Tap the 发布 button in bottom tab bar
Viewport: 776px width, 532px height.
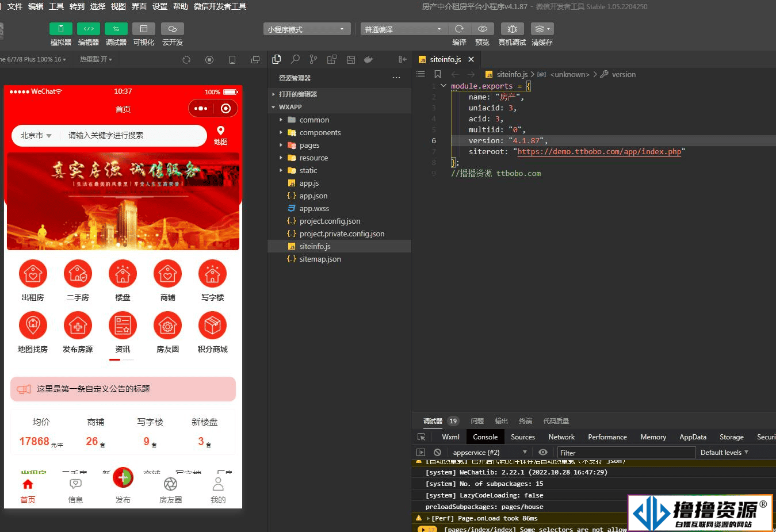coord(123,486)
